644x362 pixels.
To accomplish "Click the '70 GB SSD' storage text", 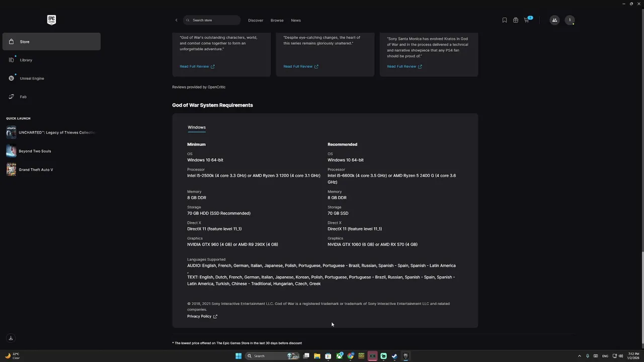I will (338, 213).
